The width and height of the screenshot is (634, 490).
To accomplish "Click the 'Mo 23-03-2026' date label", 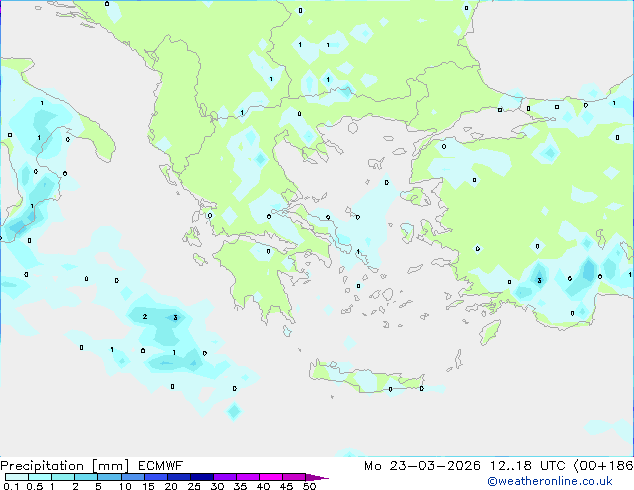I will (x=423, y=466).
